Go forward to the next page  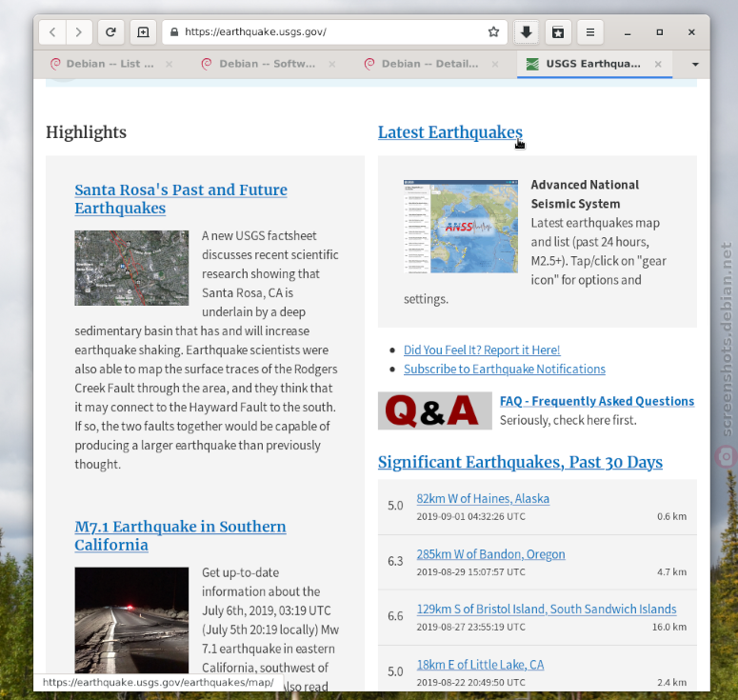(79, 32)
